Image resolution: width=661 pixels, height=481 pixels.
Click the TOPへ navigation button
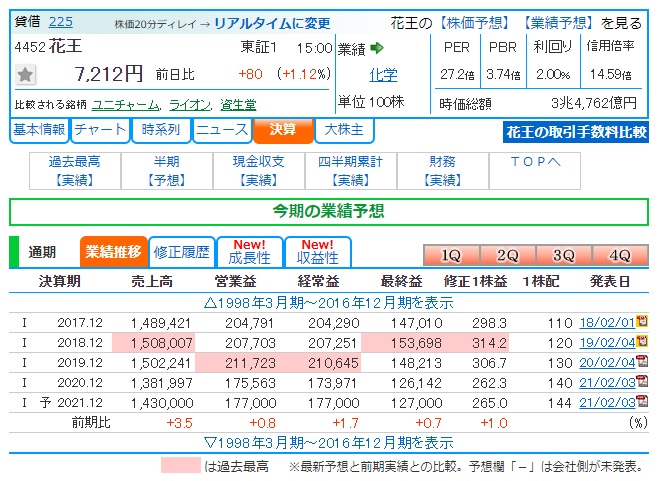tap(535, 171)
